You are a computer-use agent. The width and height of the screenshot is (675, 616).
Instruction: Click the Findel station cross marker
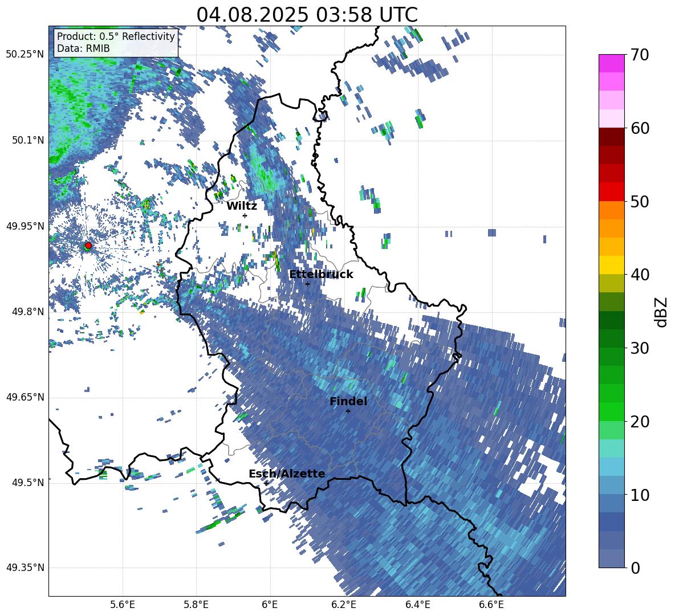(348, 411)
